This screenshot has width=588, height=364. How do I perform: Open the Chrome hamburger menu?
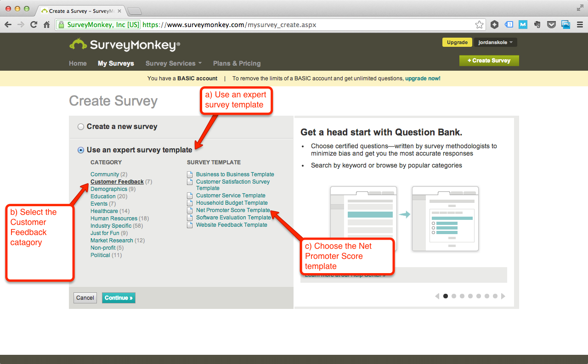[579, 25]
